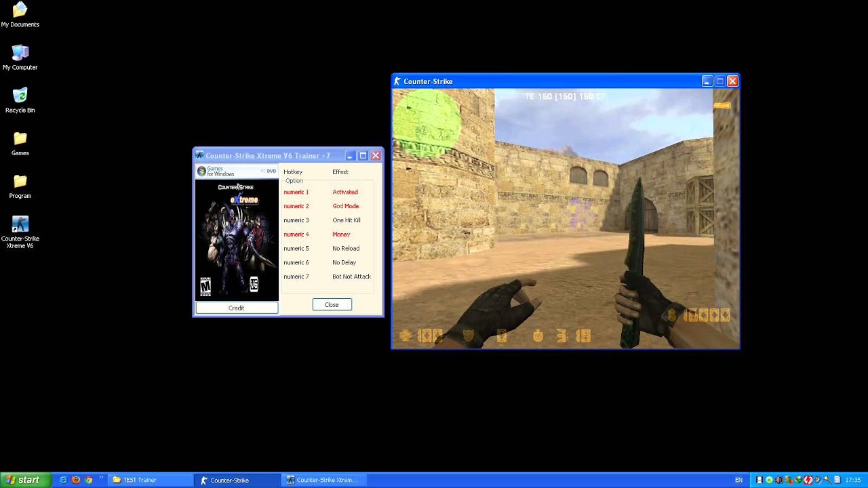Click the One Hit Kill effect label
Viewport: 868px width, 488px height.
click(x=347, y=220)
